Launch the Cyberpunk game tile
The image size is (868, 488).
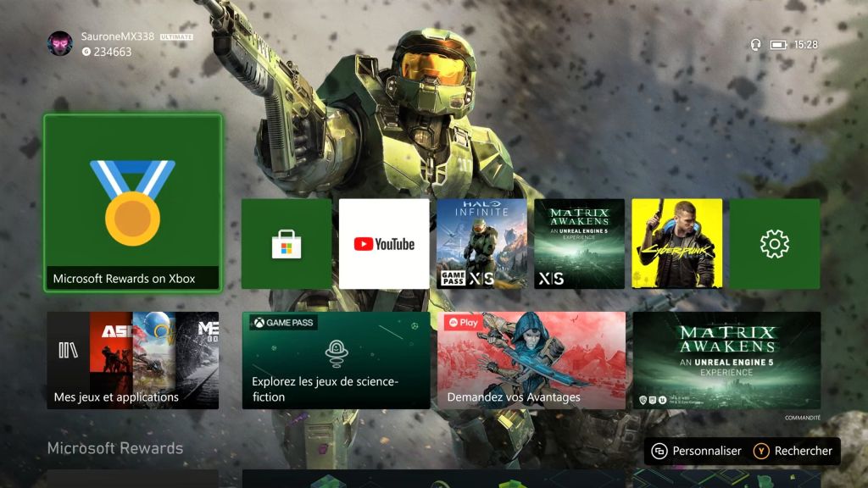[677, 244]
